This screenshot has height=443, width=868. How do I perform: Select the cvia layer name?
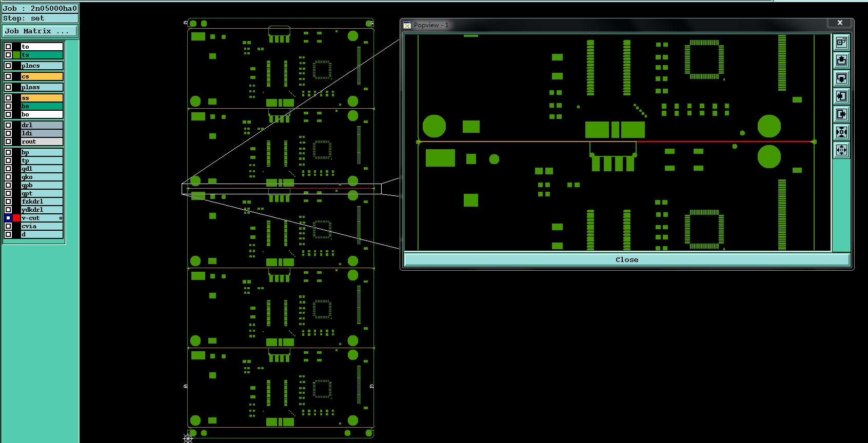(42, 226)
